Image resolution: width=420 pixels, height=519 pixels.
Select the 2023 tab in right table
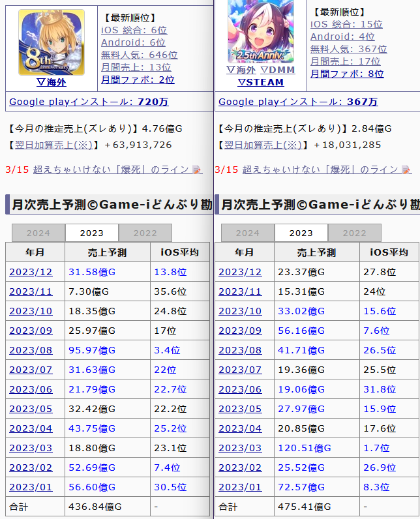point(301,233)
